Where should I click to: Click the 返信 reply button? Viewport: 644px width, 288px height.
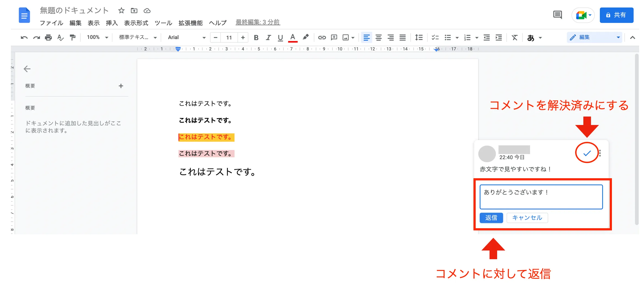coord(491,218)
